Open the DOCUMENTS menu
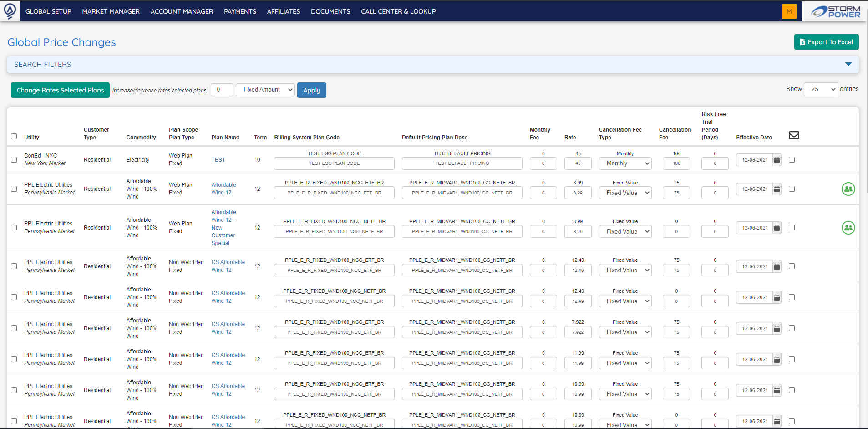 click(330, 11)
